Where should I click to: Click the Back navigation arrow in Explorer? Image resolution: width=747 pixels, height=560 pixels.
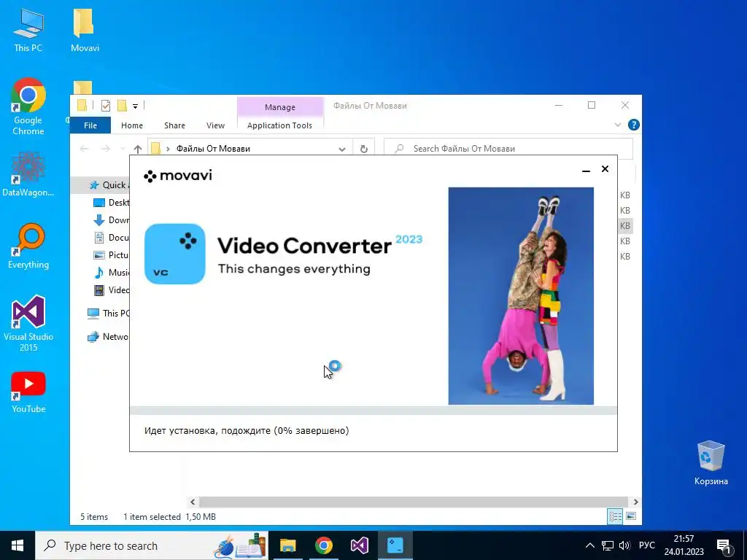pyautogui.click(x=85, y=149)
